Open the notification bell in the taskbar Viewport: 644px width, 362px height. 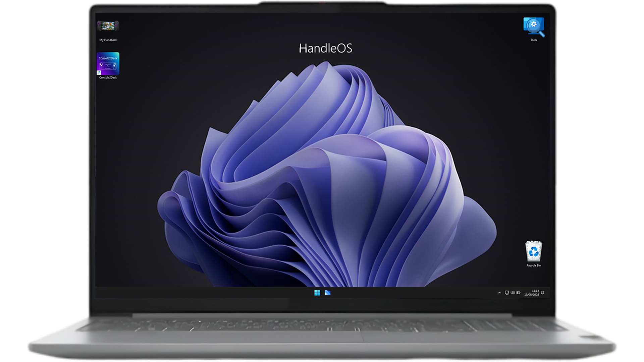pos(543,293)
